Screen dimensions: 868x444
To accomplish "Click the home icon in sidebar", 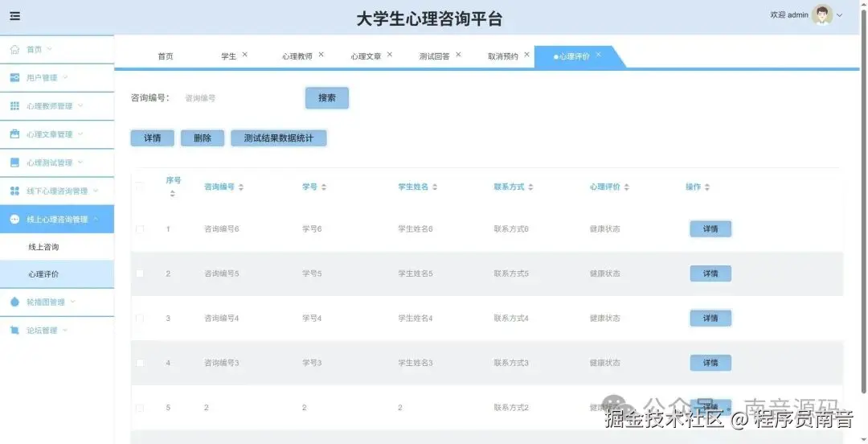I will pyautogui.click(x=15, y=49).
